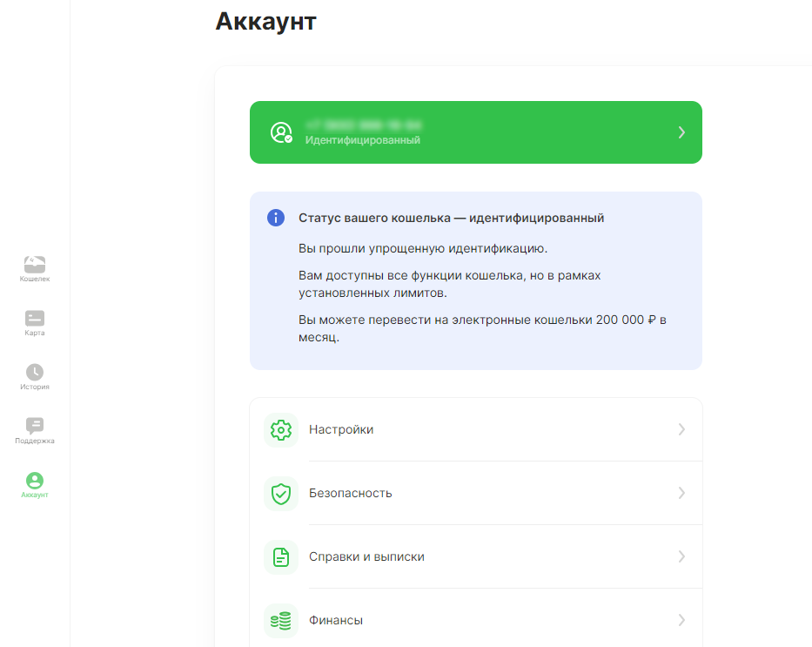Click the Безопасность shield icon
The image size is (812, 647).
281,494
